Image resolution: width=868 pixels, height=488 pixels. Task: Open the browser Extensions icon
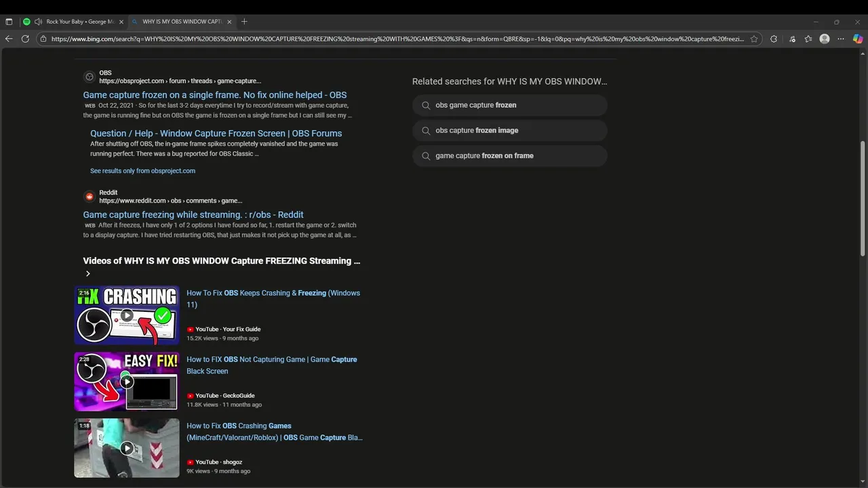coord(774,39)
